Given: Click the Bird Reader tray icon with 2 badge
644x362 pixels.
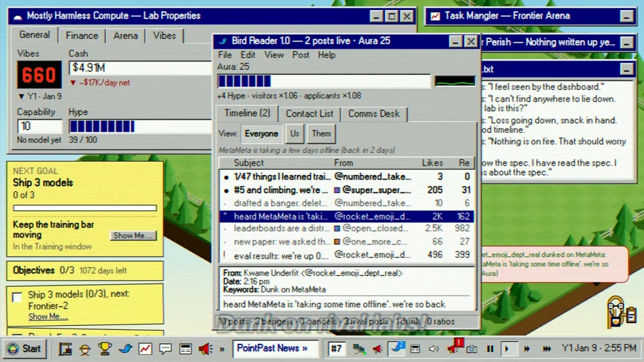Looking at the screenshot, I should click(x=396, y=349).
